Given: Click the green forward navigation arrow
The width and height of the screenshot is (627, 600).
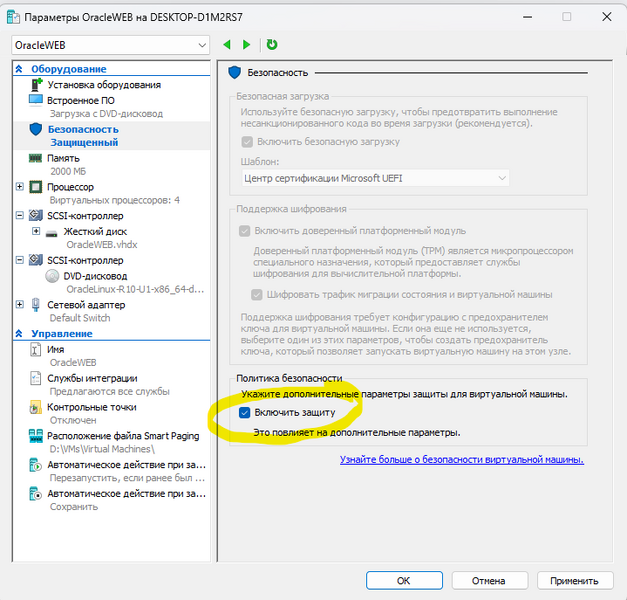Looking at the screenshot, I should click(x=246, y=45).
